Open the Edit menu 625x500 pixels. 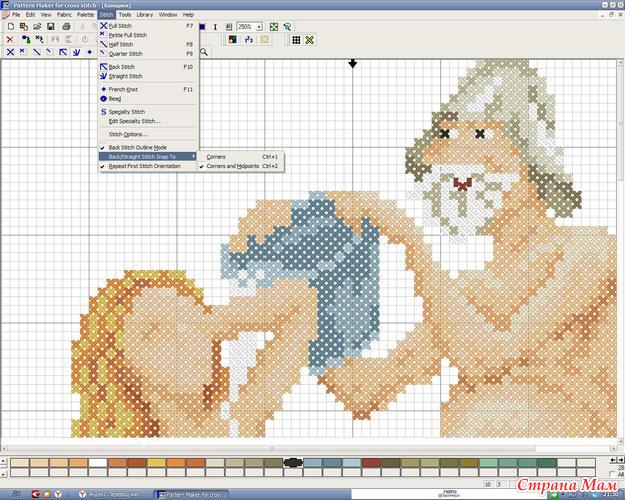click(x=31, y=15)
